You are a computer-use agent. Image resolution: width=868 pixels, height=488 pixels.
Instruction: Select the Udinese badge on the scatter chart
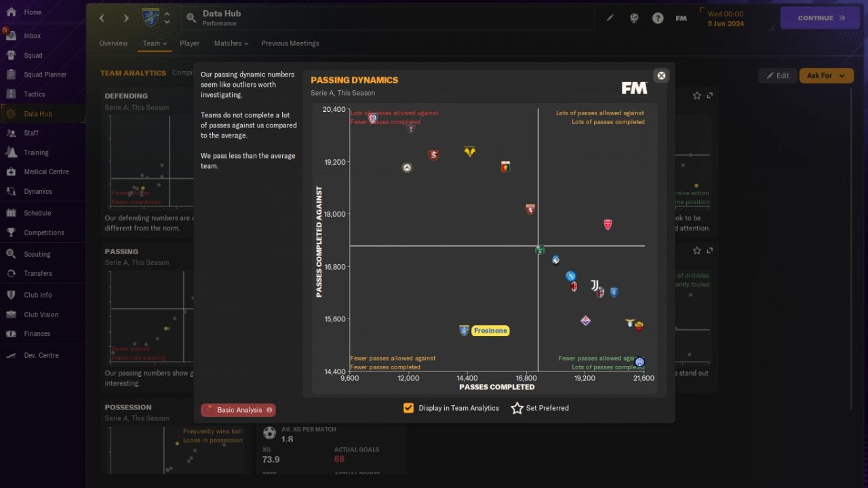407,167
